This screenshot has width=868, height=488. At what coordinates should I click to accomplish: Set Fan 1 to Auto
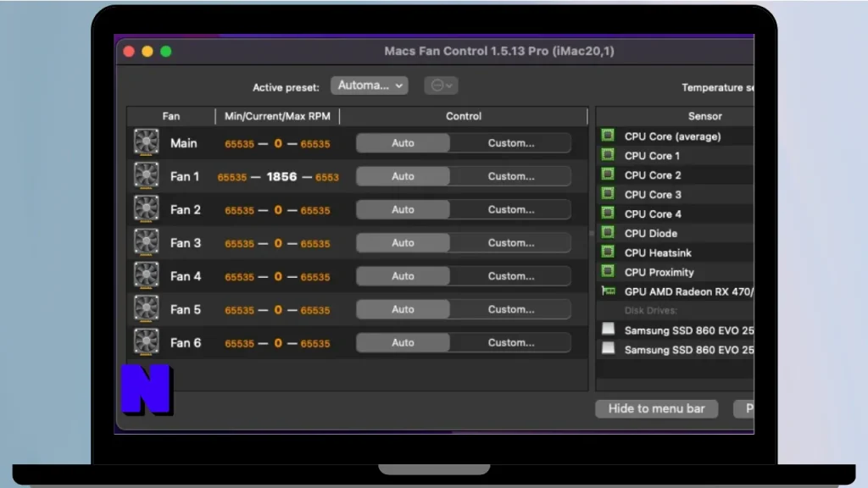point(403,176)
